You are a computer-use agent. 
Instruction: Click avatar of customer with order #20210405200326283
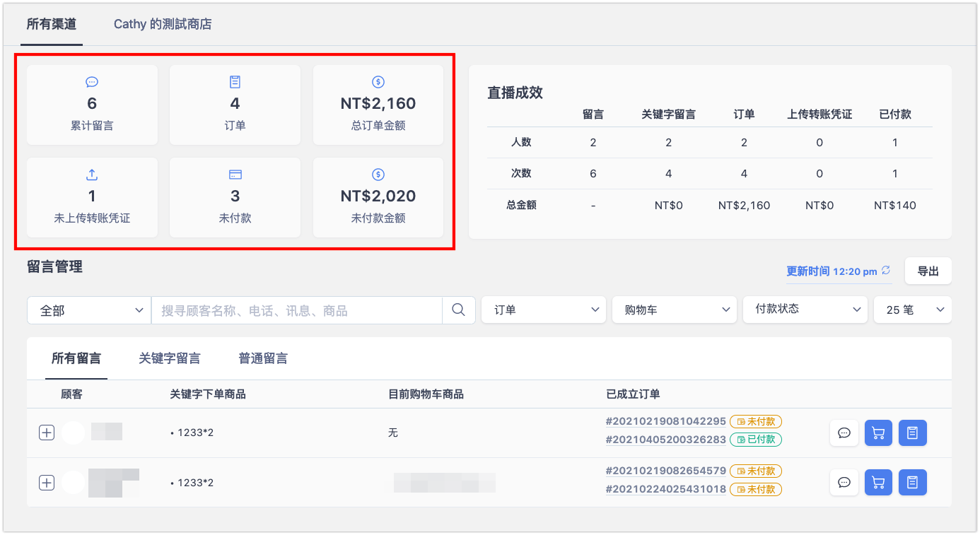[x=74, y=433]
